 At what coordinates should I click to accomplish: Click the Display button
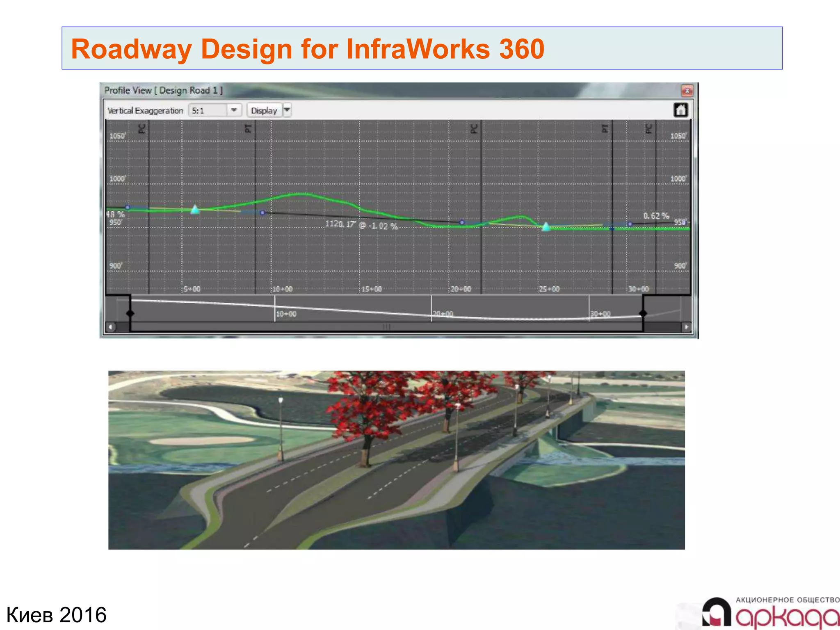click(264, 110)
